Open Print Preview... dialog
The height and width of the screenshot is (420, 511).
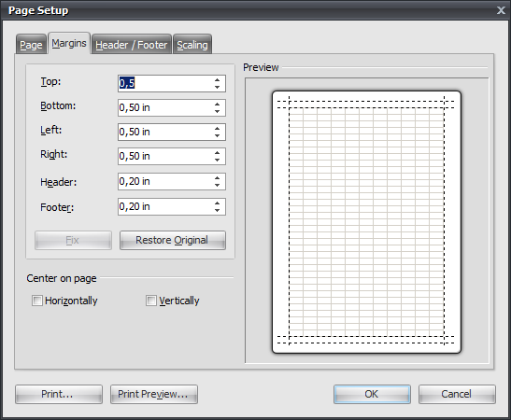(x=154, y=394)
